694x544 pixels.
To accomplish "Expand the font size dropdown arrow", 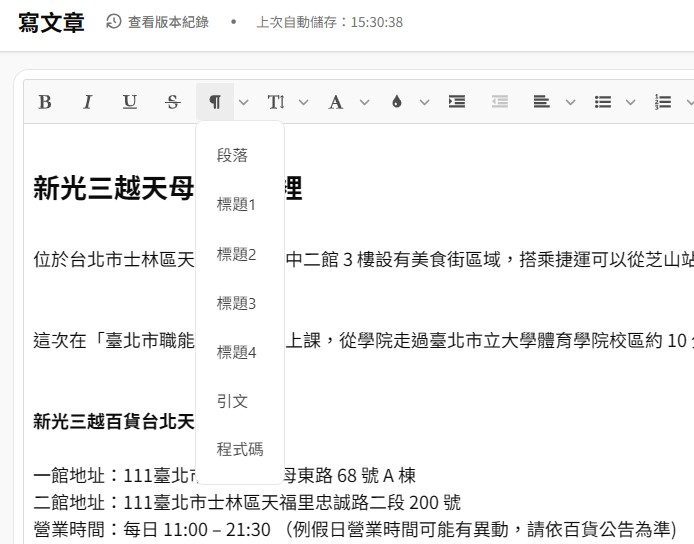I will coord(304,103).
